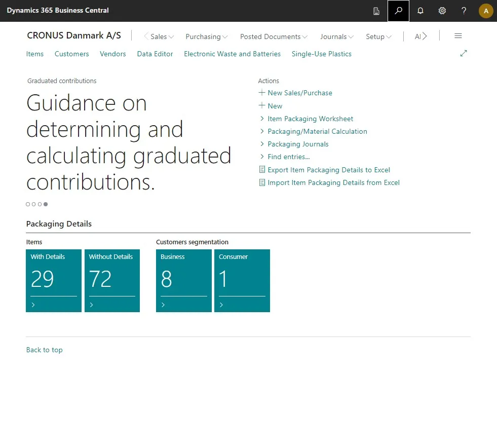Open notifications bell

point(420,11)
